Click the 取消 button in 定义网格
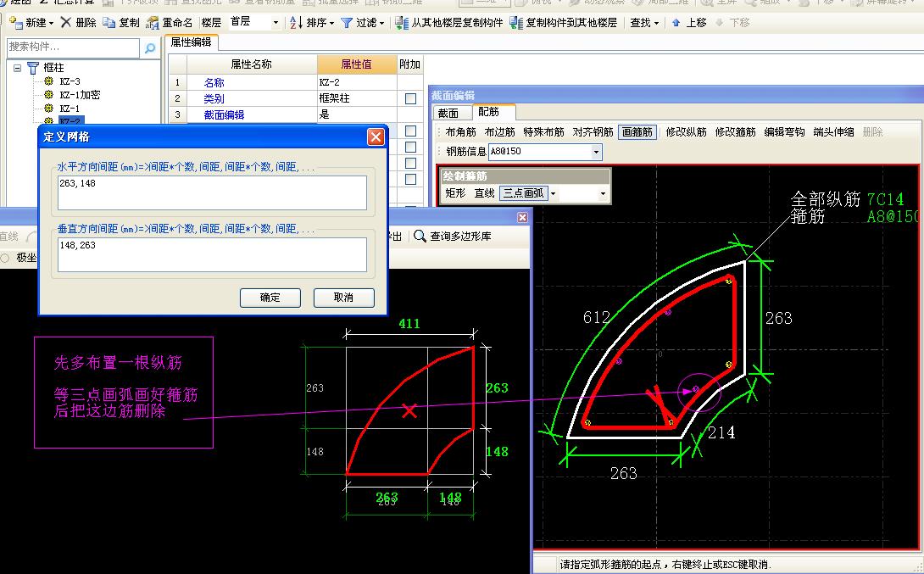 pyautogui.click(x=343, y=298)
